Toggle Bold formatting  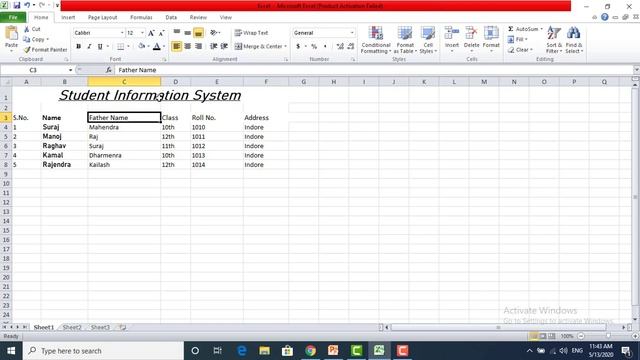(x=78, y=47)
